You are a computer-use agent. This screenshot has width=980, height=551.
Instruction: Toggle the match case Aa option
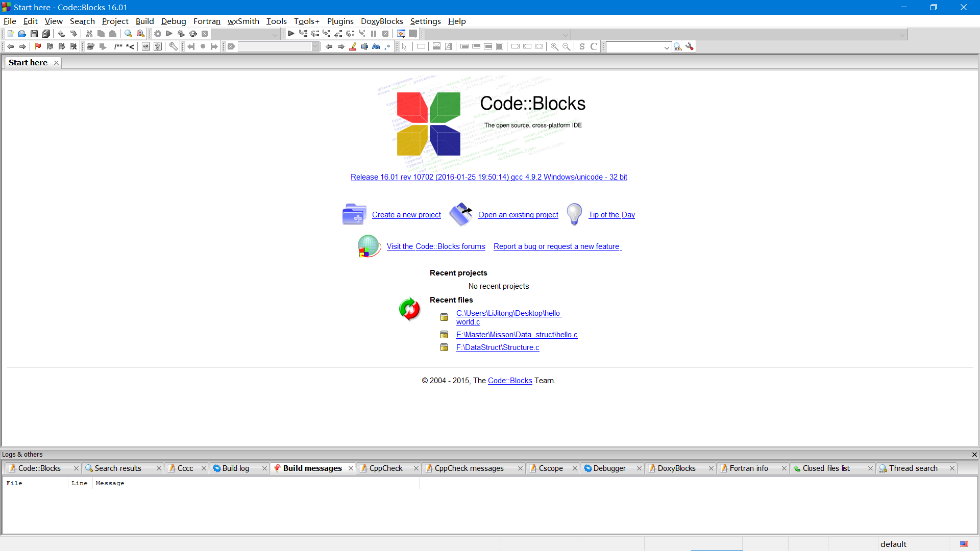(x=376, y=46)
